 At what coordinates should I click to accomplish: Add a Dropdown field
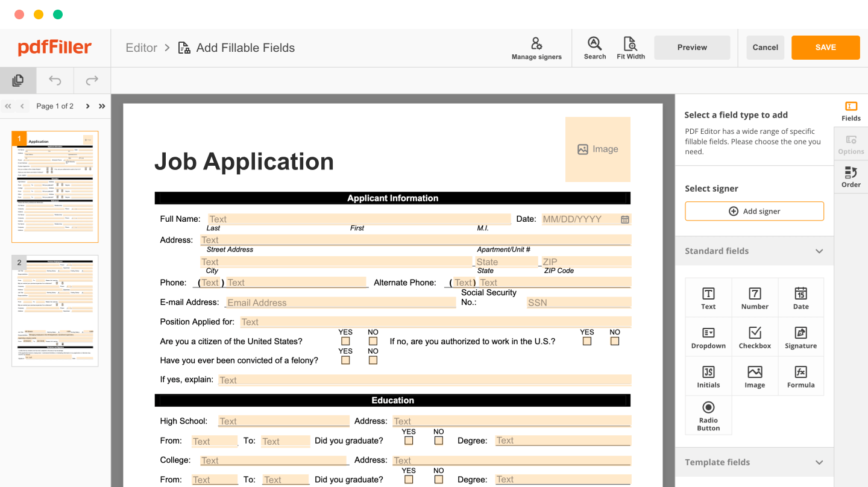[708, 336]
